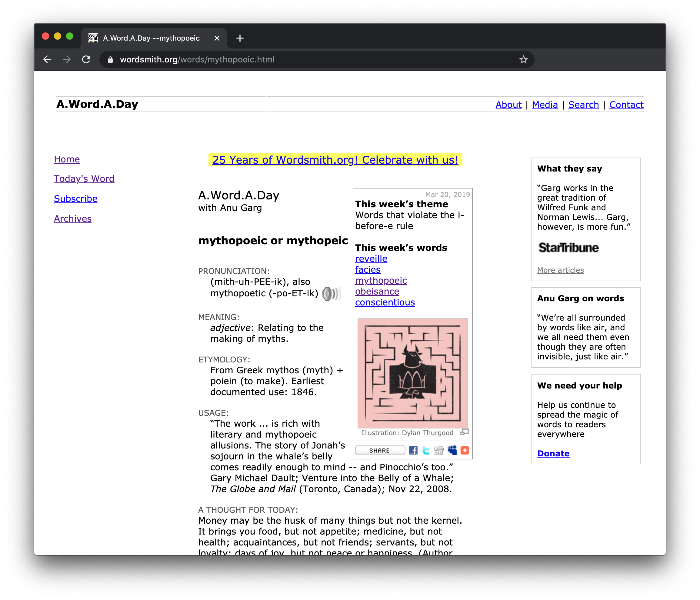
Task: Open the word conscientious
Action: pos(385,302)
